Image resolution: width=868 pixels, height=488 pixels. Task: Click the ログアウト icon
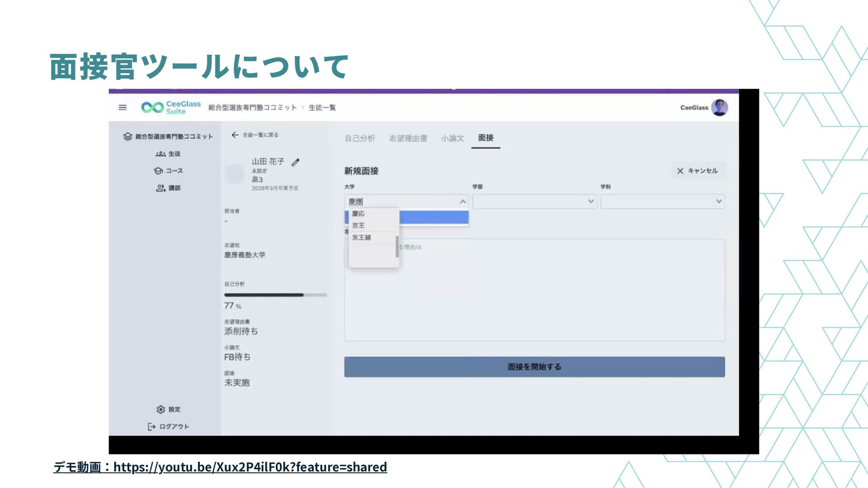tap(151, 427)
